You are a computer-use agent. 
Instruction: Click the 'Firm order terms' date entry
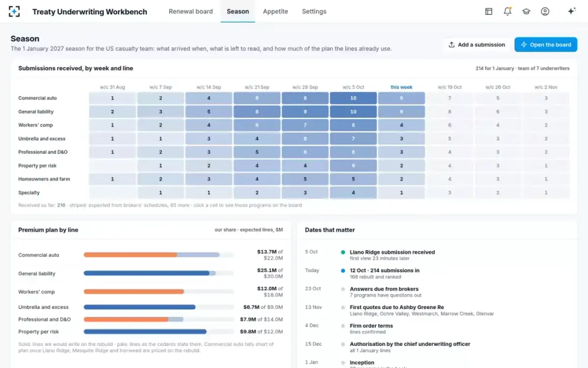click(371, 326)
